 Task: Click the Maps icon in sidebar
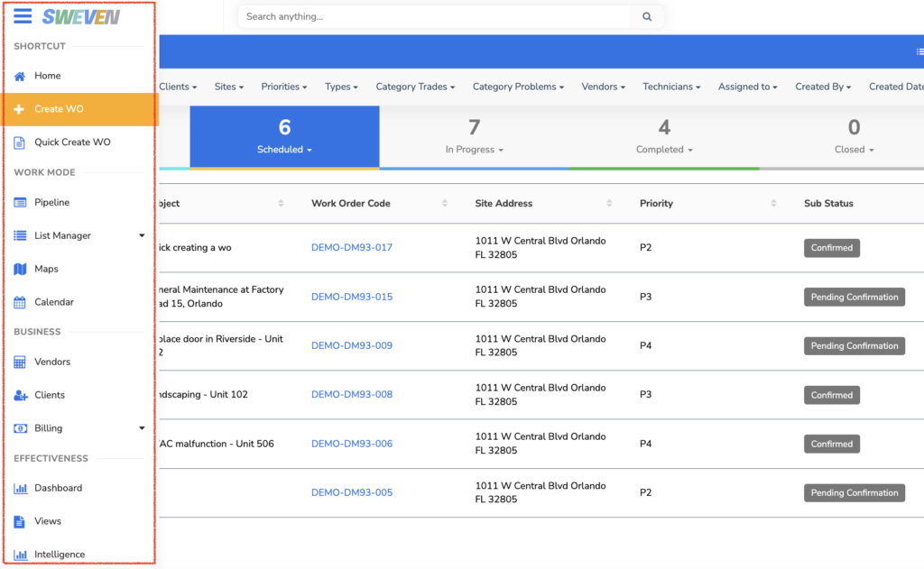pos(20,270)
